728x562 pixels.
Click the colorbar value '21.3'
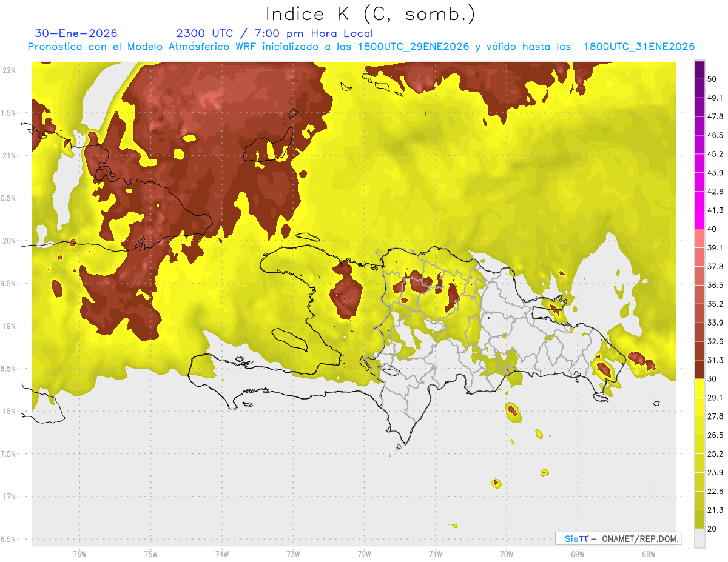pos(715,510)
